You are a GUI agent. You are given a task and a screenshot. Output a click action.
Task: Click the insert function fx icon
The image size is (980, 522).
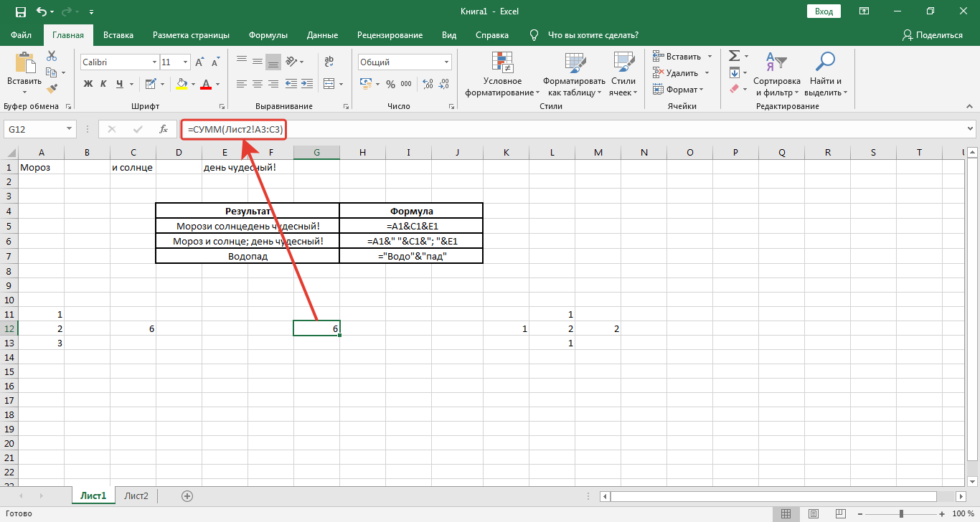[x=164, y=129]
